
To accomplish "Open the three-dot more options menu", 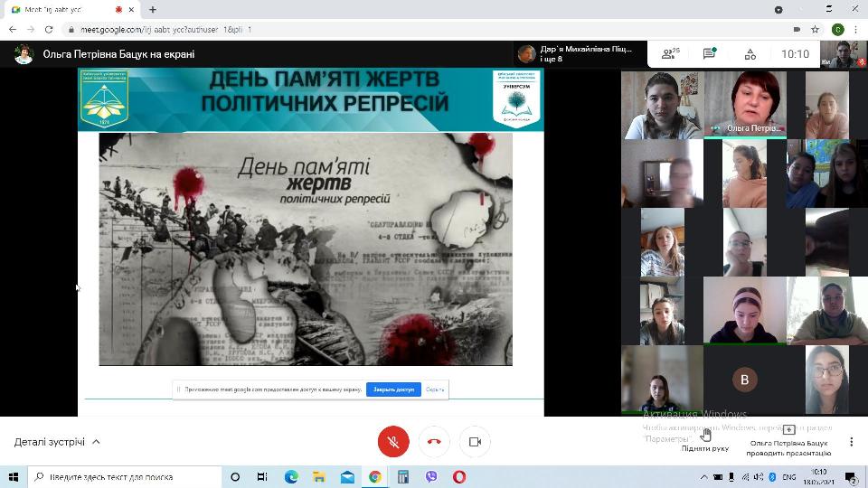I will [x=851, y=442].
